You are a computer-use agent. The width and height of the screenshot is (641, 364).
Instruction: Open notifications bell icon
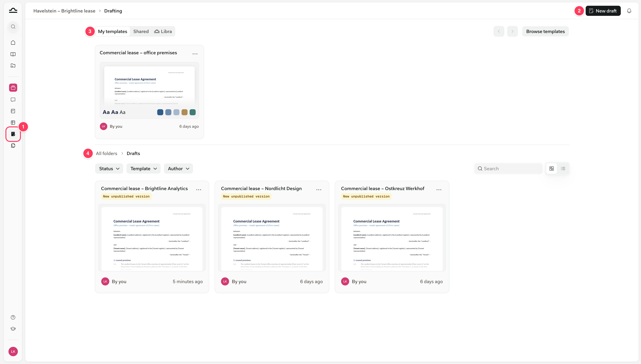point(629,11)
